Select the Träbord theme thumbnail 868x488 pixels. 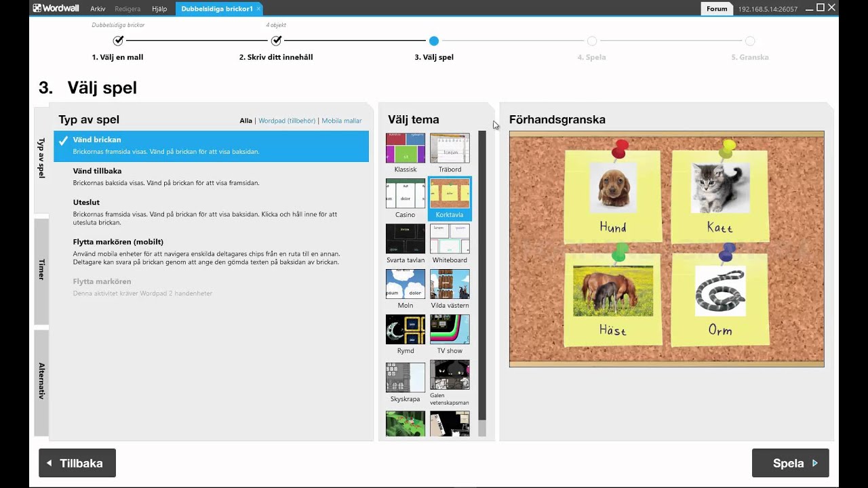pyautogui.click(x=450, y=148)
